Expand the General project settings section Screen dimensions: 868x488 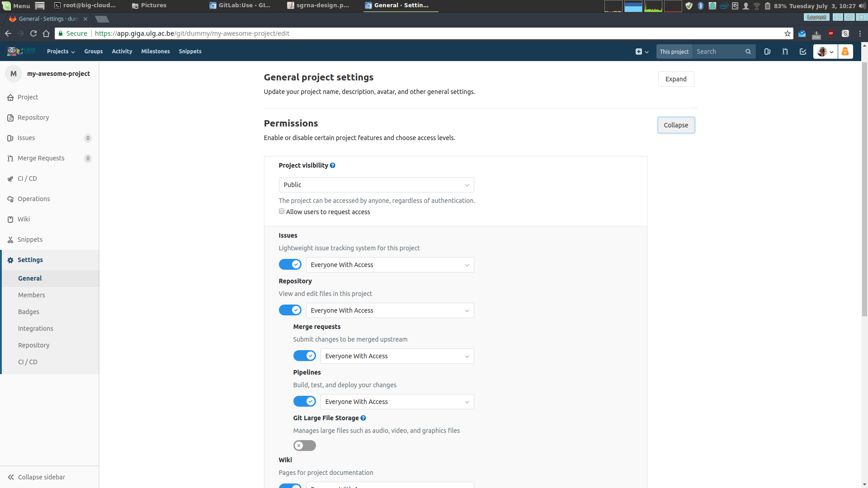pos(676,79)
